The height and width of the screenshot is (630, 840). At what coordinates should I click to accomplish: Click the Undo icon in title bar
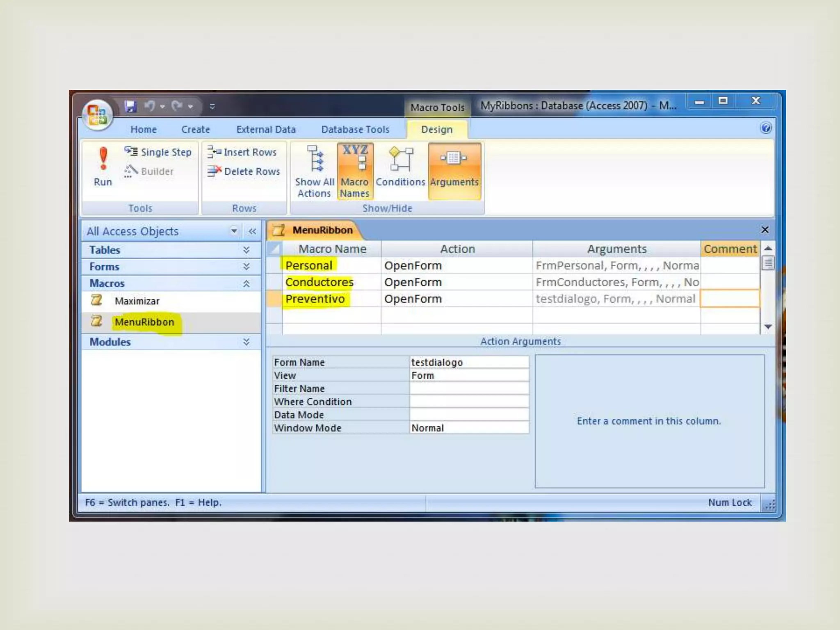coord(149,106)
